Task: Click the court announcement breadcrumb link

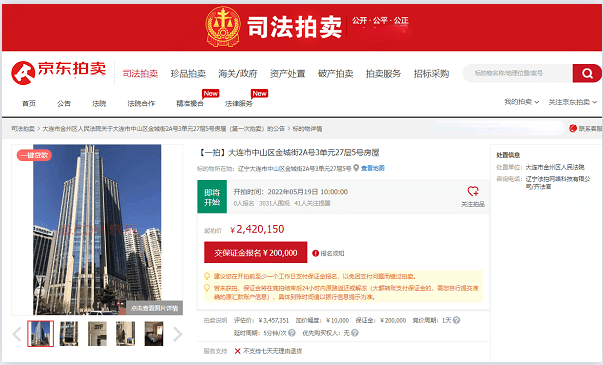Action: pyautogui.click(x=163, y=128)
